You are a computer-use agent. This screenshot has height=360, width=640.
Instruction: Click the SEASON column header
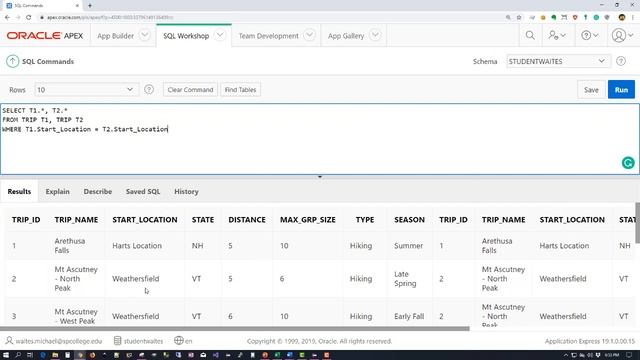409,220
